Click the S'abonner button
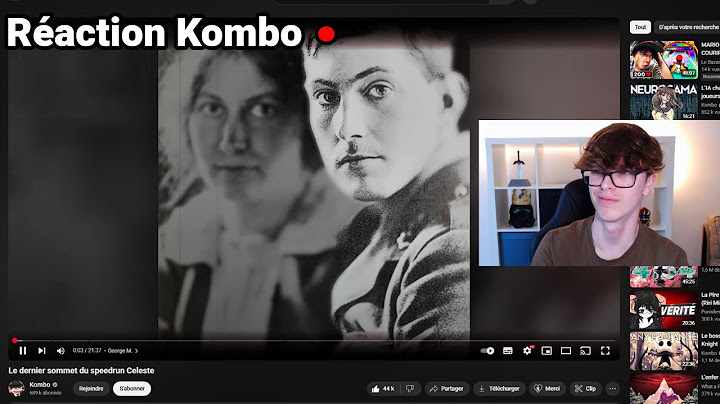Screen dimensions: 720x404 (x=132, y=388)
